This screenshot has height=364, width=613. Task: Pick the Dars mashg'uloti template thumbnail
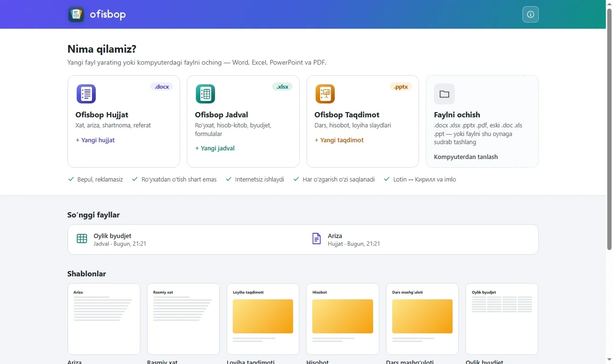point(422,318)
